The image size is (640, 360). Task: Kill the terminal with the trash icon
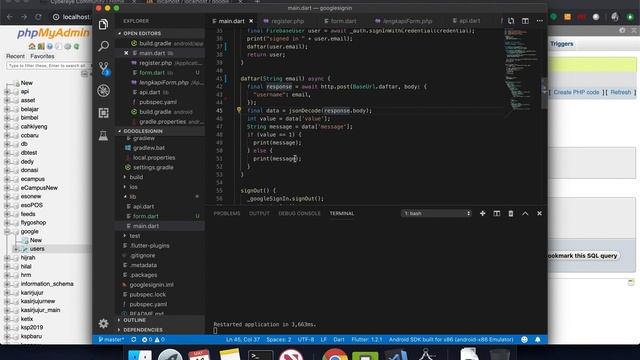click(x=511, y=213)
